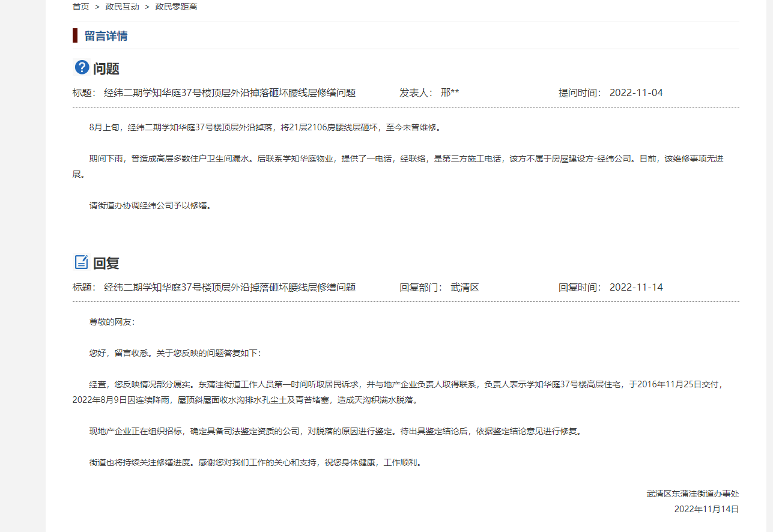
Task: Click the paragraph starting 8月上旬
Action: (x=265, y=128)
